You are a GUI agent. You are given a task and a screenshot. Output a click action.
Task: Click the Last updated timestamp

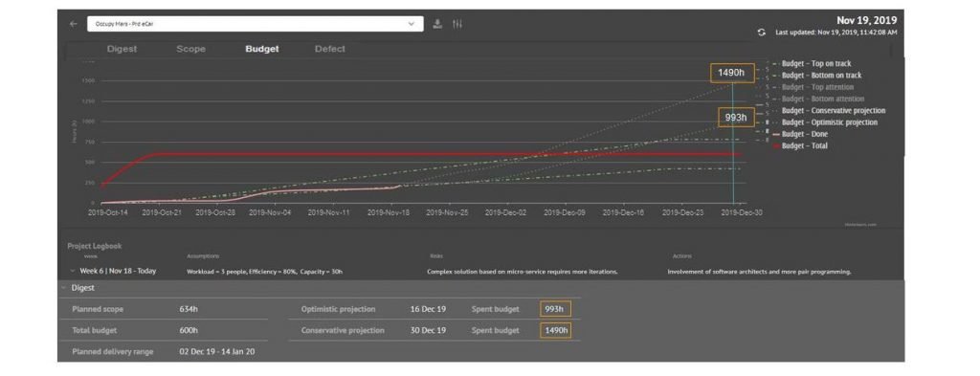[x=836, y=33]
